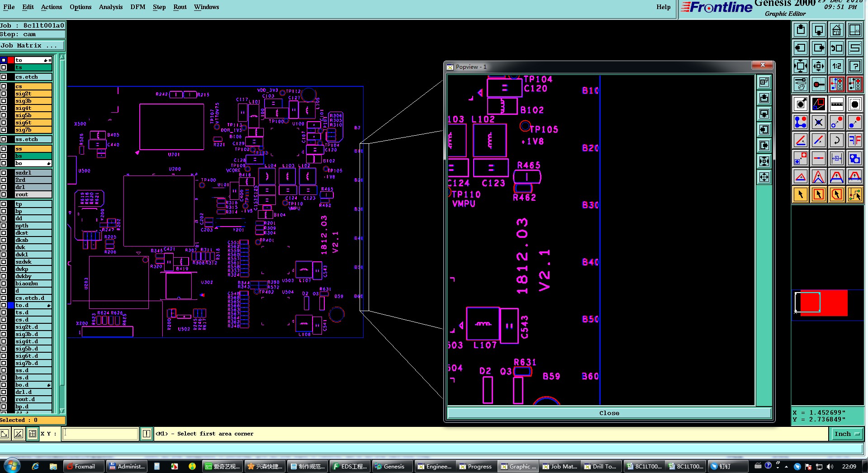This screenshot has height=473, width=868.
Task: Click the mirror F flip icon
Action: tap(855, 140)
